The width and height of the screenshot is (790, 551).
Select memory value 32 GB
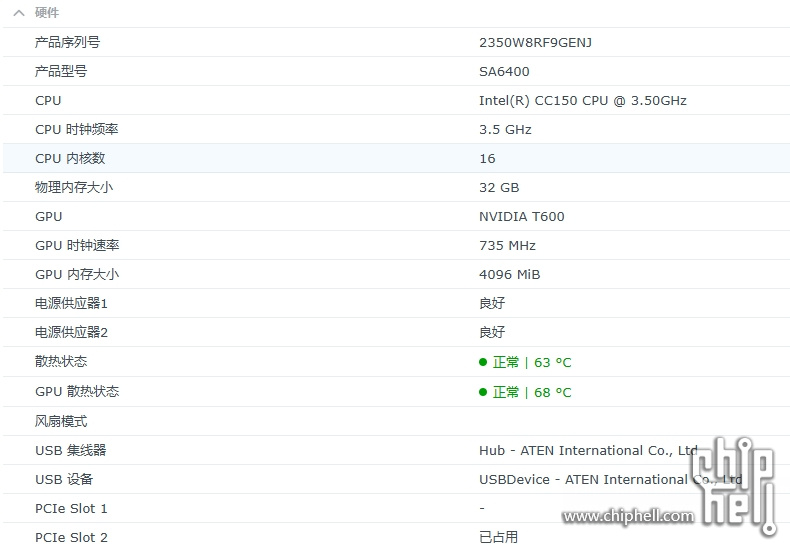[x=499, y=188]
